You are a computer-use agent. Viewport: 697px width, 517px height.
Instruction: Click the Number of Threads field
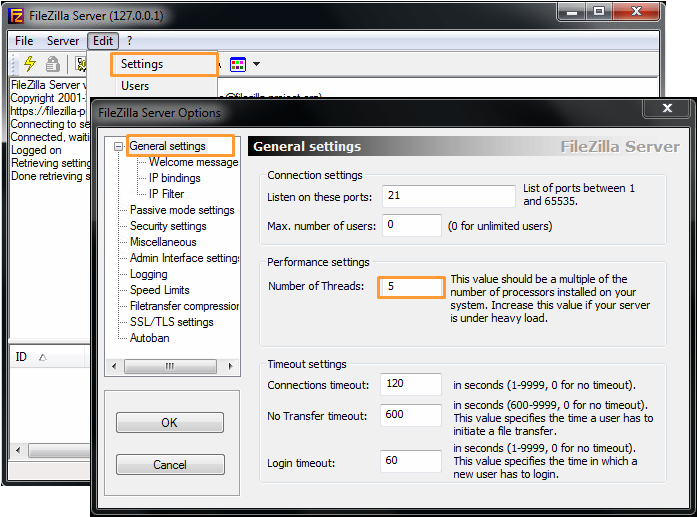tap(412, 287)
